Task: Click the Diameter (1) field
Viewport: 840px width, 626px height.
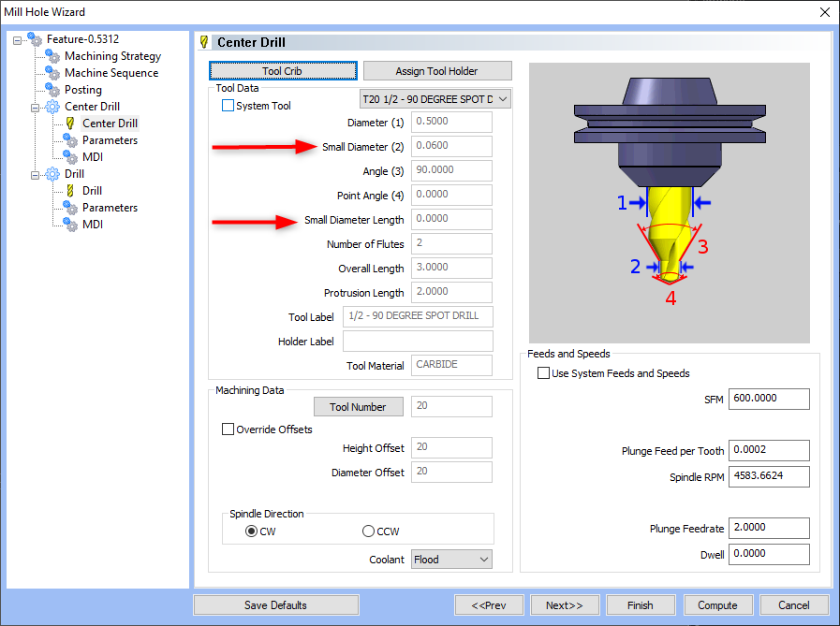Action: click(451, 122)
